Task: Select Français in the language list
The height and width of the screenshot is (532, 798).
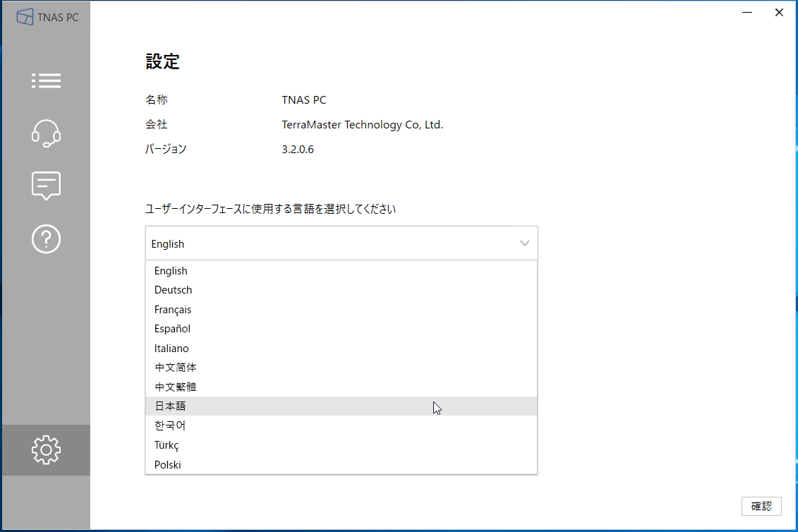Action: click(341, 310)
